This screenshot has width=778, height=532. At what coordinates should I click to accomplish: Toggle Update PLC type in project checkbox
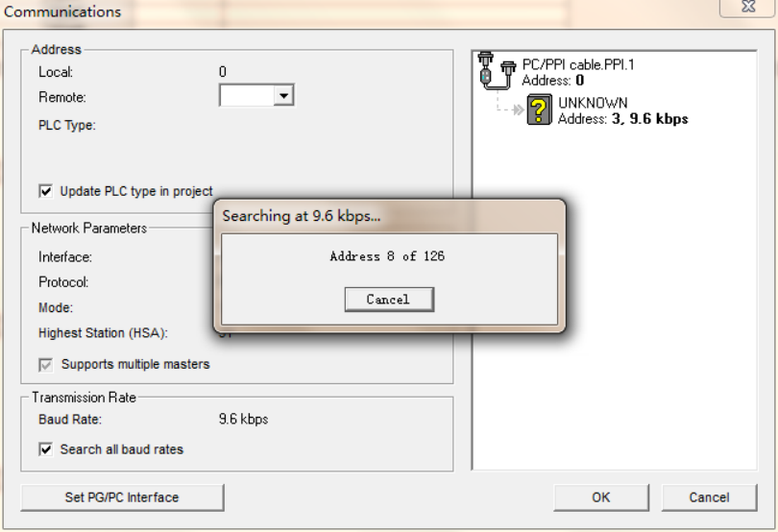46,191
